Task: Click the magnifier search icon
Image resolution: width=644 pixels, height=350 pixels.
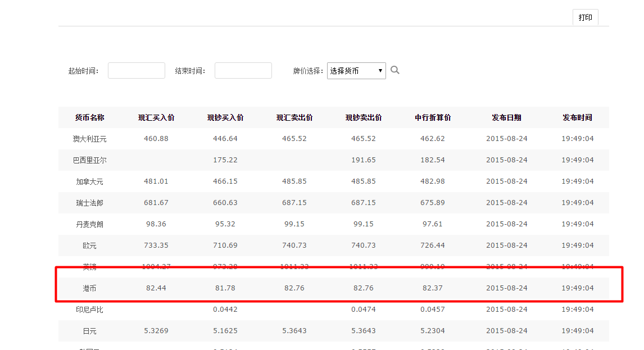Action: coord(395,70)
